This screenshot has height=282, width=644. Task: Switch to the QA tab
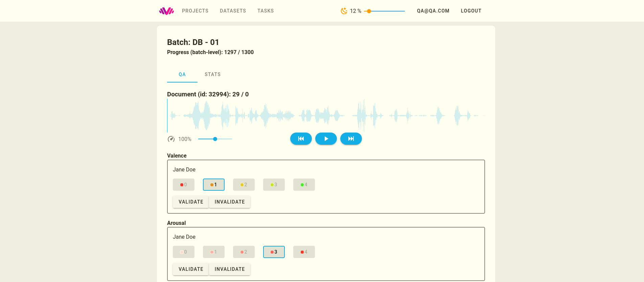click(182, 74)
